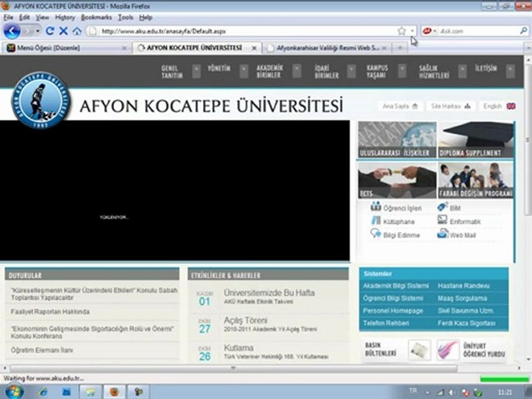Screen dimensions: 532x399
Task: Stop page loading with the X icon
Action: point(63,32)
